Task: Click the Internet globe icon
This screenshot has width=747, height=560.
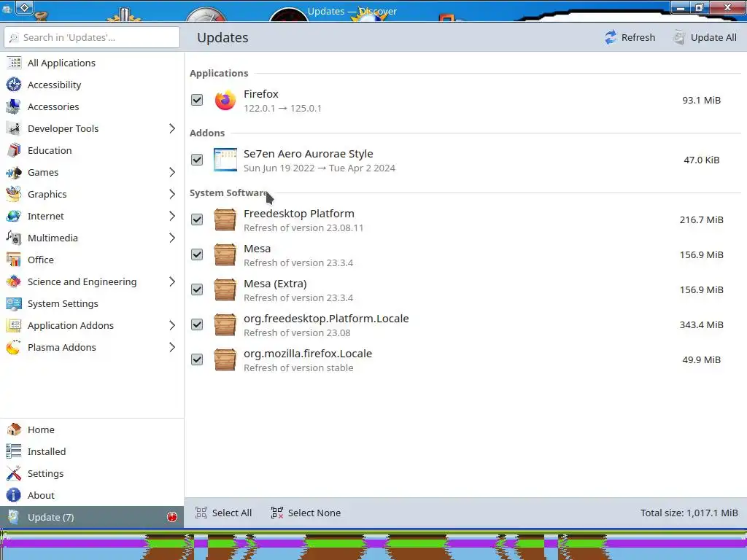Action: (x=14, y=216)
